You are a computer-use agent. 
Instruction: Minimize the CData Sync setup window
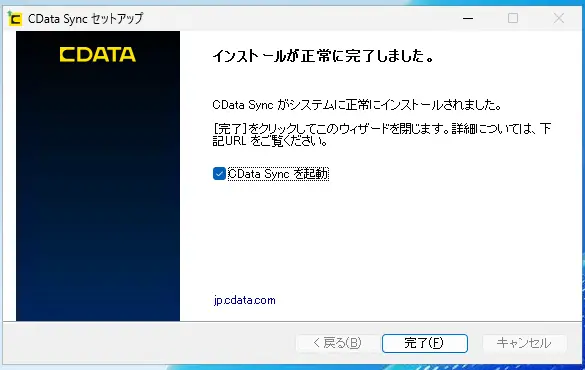pyautogui.click(x=468, y=18)
